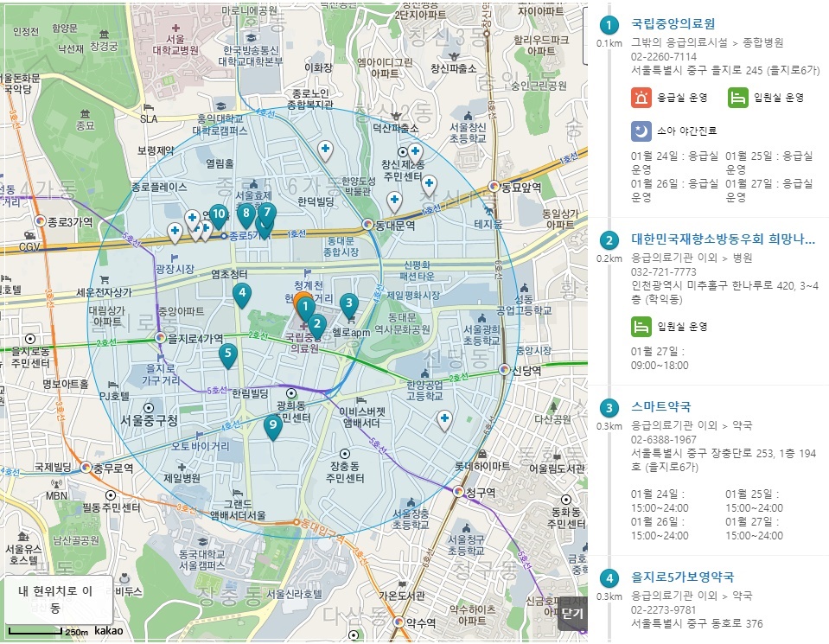Click category text 응급의료기관 이외 > 약국 under 스마트약국
Viewport: 829px width, 644px height.
[692, 425]
